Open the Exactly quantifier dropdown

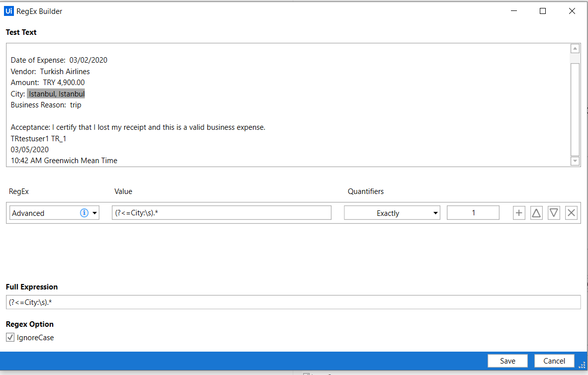[x=392, y=213]
